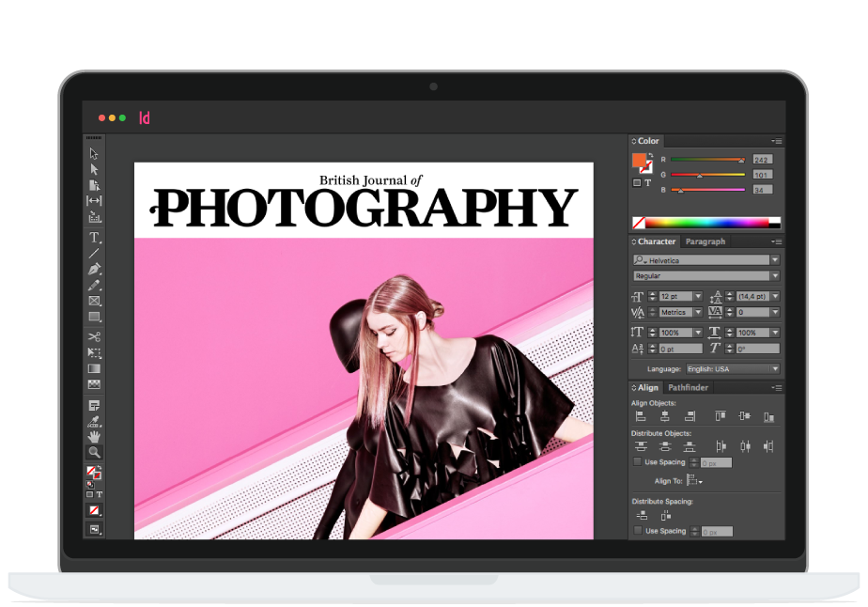868x607 pixels.
Task: Click the B color slider
Action: click(708, 190)
